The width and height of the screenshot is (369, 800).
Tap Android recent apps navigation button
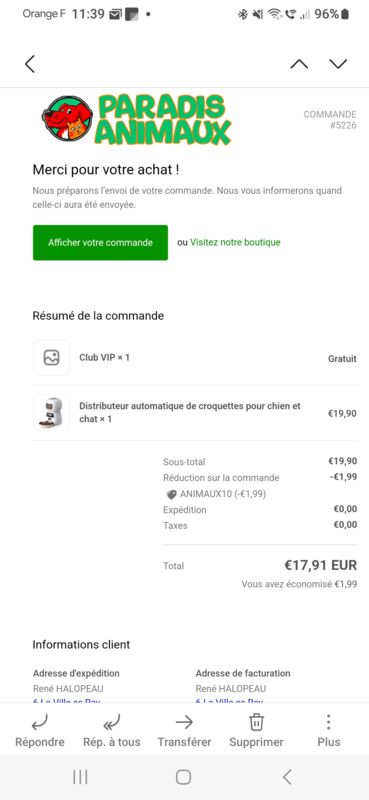(80, 777)
